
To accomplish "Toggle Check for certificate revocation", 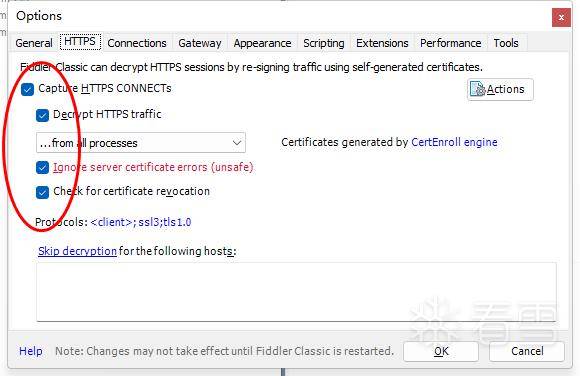I will pyautogui.click(x=43, y=192).
